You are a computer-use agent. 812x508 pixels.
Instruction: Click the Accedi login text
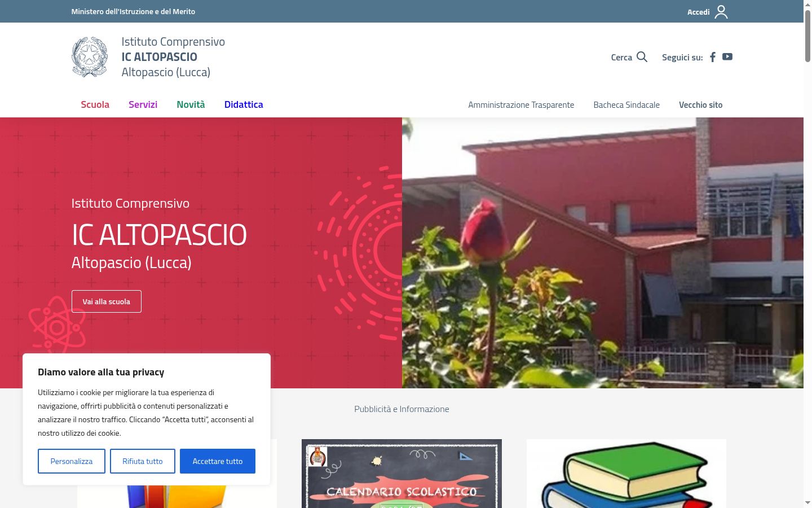point(698,12)
